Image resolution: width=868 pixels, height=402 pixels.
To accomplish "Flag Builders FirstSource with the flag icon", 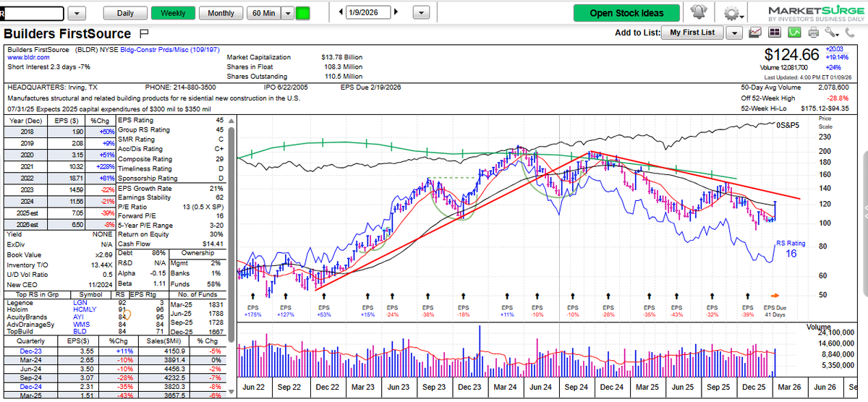I will (144, 33).
